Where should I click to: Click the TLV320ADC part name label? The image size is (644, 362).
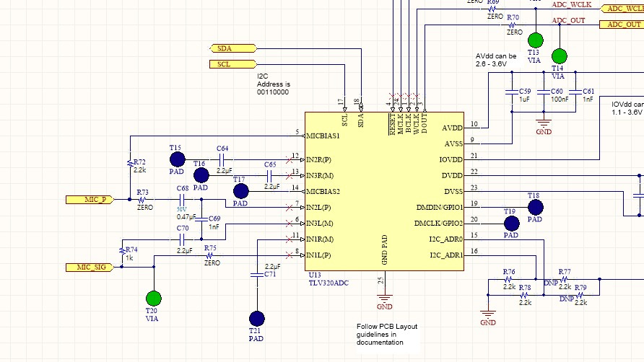[x=328, y=283]
